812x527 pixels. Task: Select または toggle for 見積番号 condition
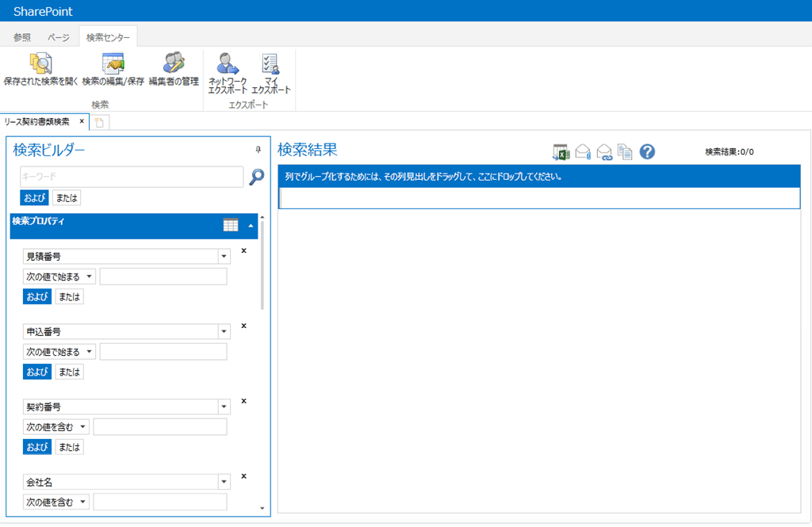pyautogui.click(x=70, y=296)
